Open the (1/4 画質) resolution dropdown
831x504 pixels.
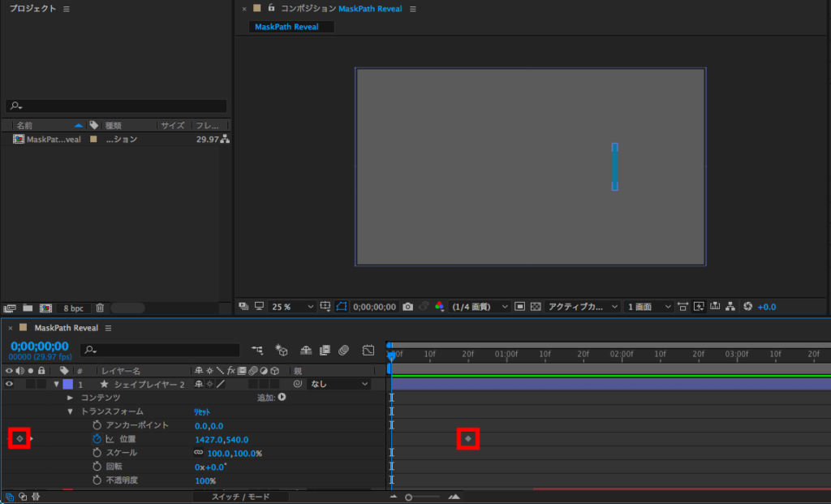(480, 307)
